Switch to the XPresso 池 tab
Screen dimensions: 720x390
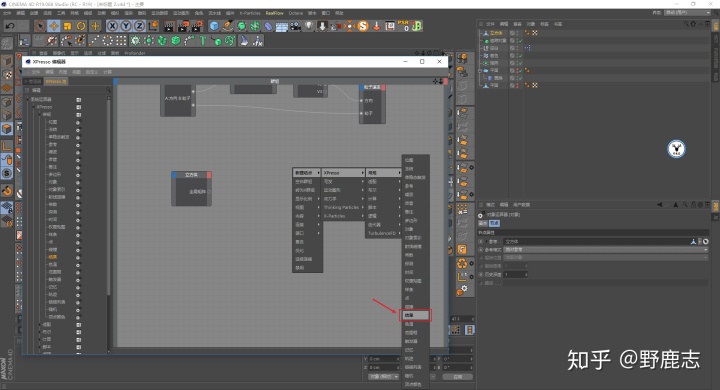(x=56, y=81)
